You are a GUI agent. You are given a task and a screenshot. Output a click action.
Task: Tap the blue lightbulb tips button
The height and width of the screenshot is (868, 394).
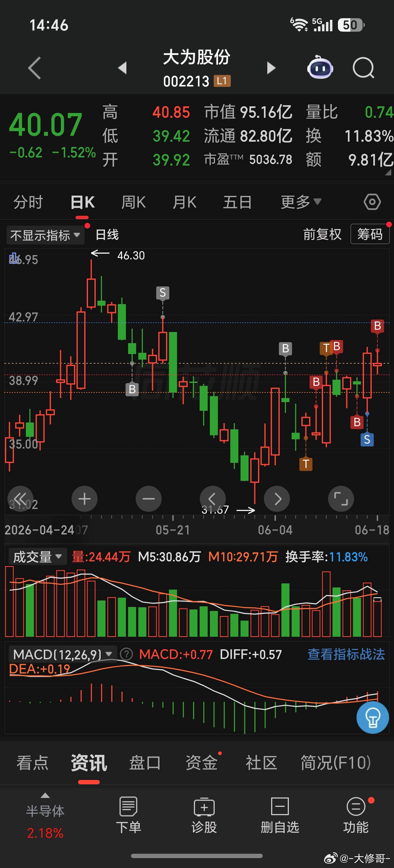pos(372,717)
